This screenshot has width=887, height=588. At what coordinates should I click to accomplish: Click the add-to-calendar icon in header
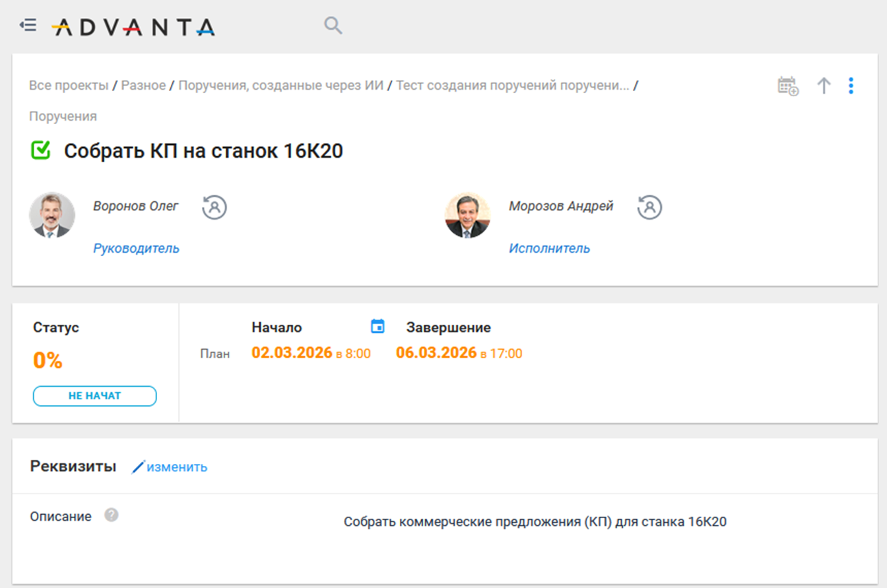click(787, 86)
